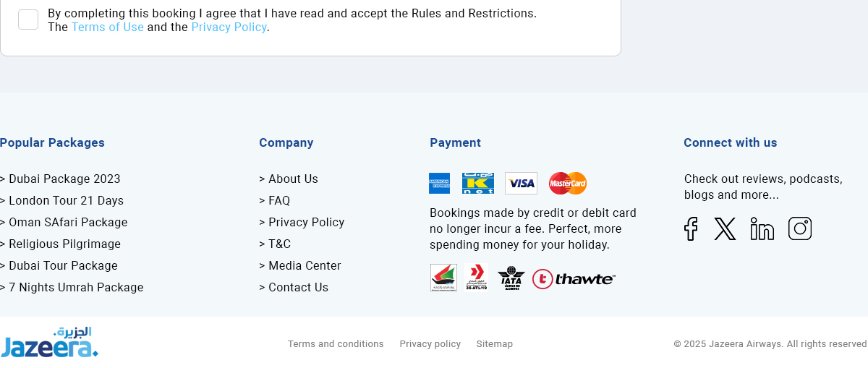Click the Jazeera Airways logo
The image size is (868, 368).
pyautogui.click(x=49, y=343)
